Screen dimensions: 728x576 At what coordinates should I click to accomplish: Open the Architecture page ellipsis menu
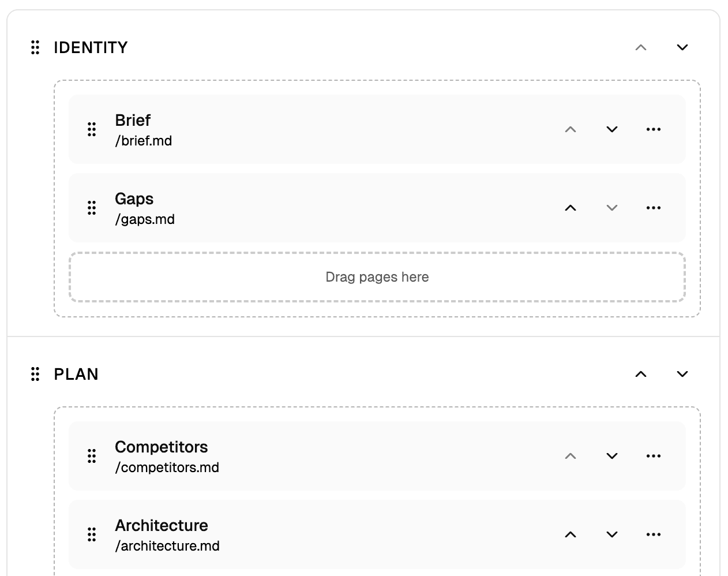tap(653, 534)
